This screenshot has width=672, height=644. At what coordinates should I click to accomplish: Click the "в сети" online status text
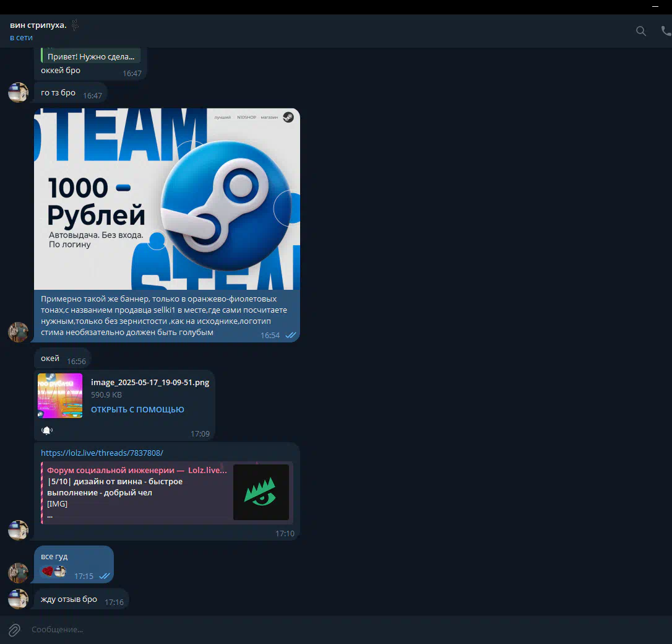[x=21, y=38]
